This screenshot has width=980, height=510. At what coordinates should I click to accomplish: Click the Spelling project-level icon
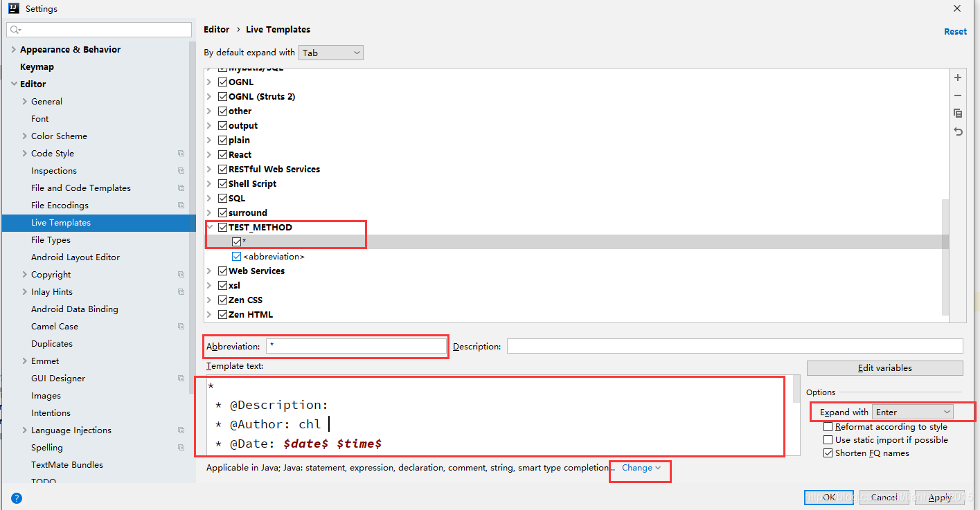click(x=181, y=448)
